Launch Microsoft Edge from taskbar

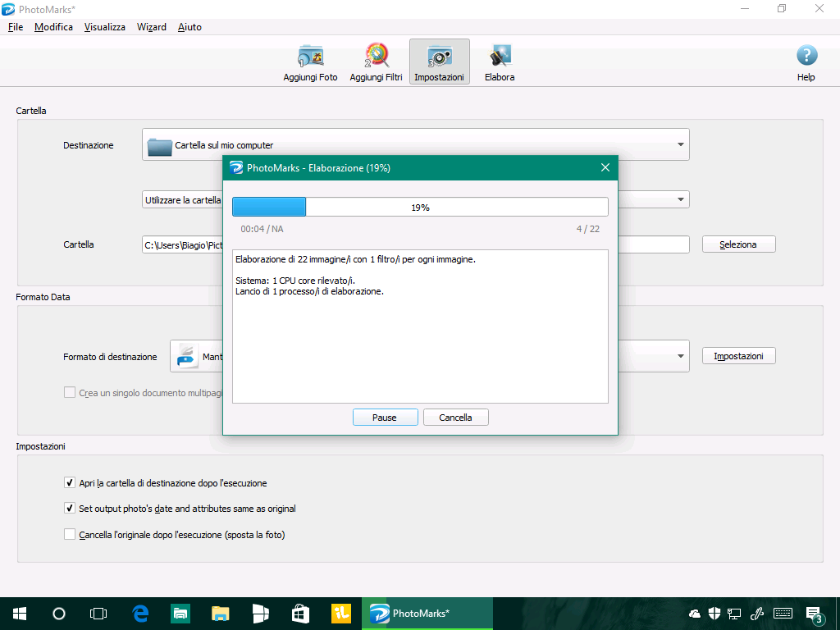click(140, 614)
